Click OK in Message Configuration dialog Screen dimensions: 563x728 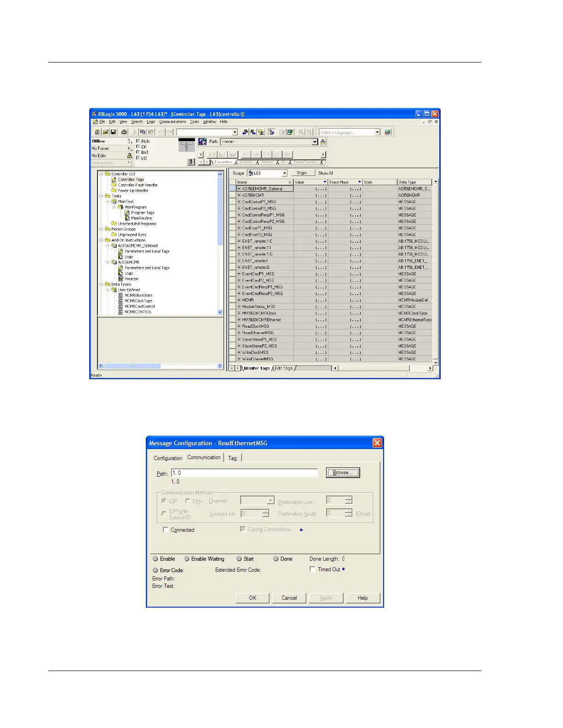point(253,598)
